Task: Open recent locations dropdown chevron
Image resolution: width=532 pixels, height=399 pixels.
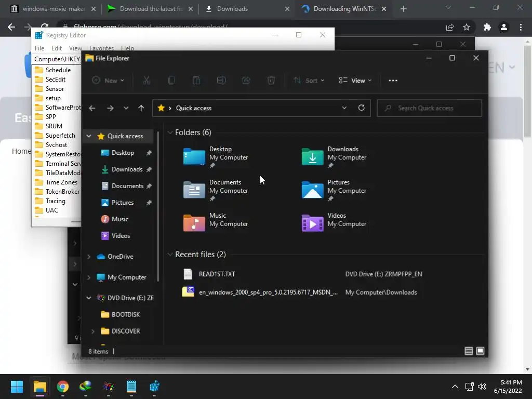Action: point(126,108)
